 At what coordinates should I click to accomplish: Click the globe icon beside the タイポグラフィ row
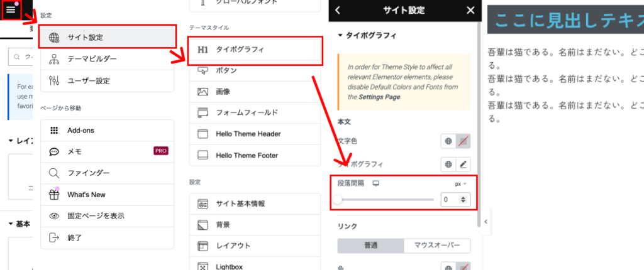(x=448, y=165)
